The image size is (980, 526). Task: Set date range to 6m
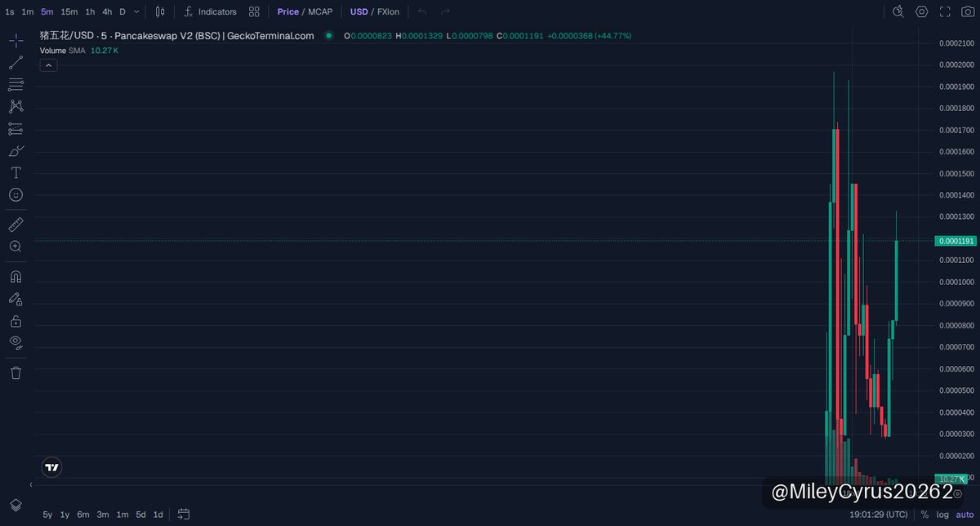point(83,515)
